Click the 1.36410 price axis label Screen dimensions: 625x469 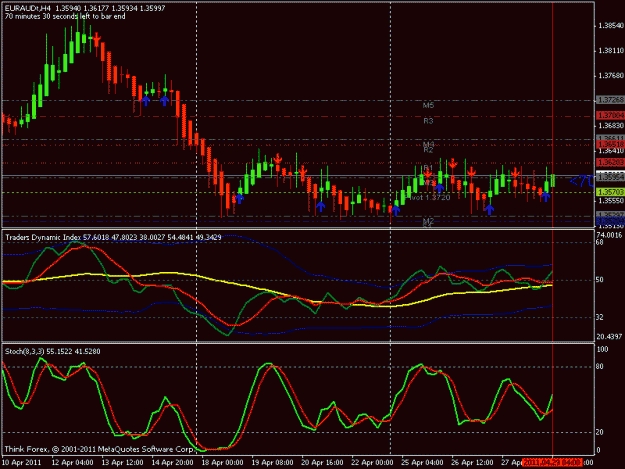click(610, 151)
